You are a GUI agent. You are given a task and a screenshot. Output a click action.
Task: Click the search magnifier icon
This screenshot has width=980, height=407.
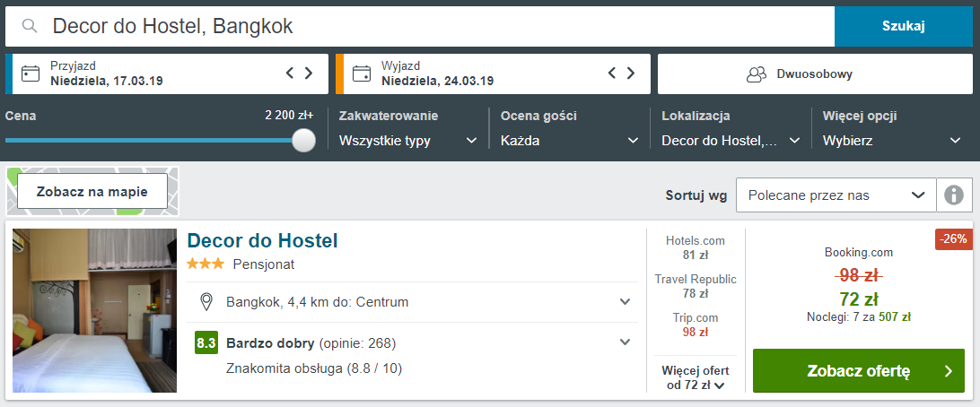(x=29, y=26)
